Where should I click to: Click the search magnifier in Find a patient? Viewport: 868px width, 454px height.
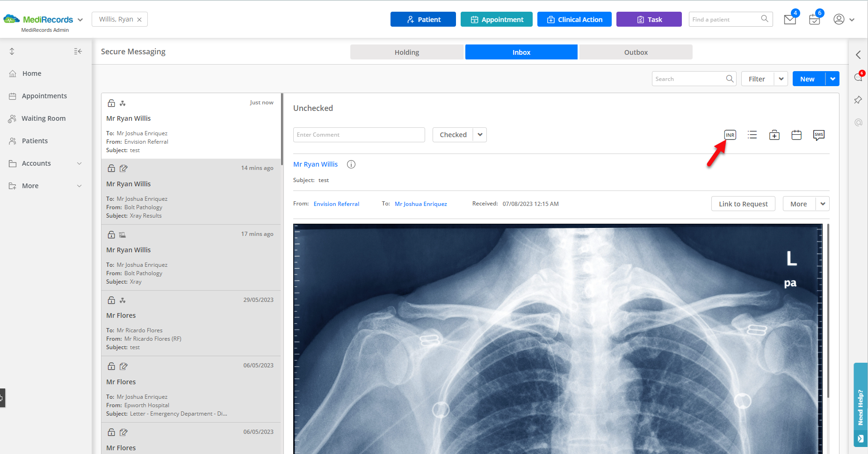[765, 19]
